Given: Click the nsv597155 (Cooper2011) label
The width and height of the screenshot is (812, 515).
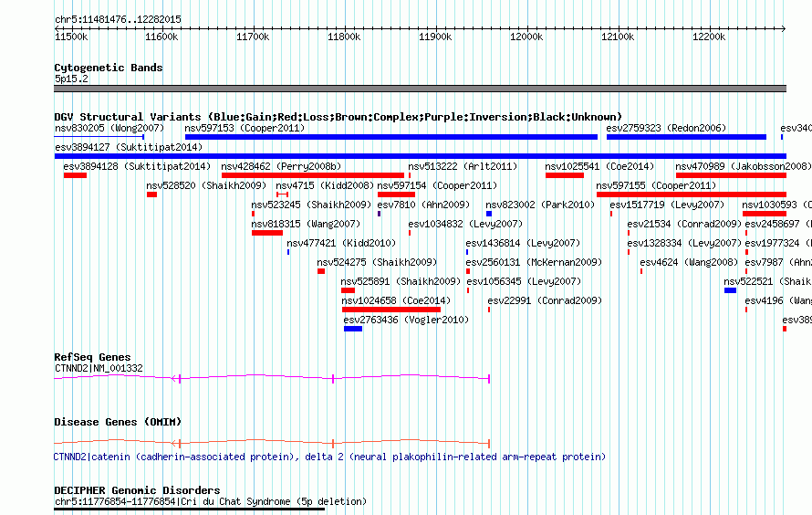Looking at the screenshot, I should (656, 185).
